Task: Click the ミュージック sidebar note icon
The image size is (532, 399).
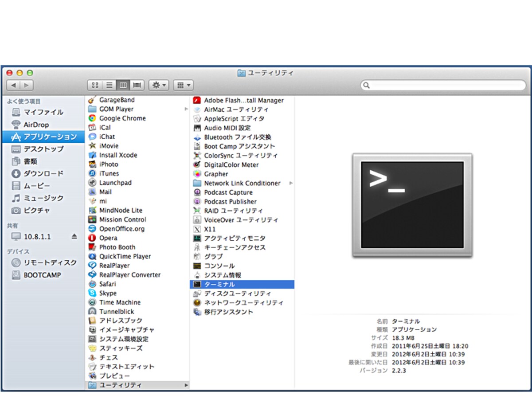Action: (16, 198)
